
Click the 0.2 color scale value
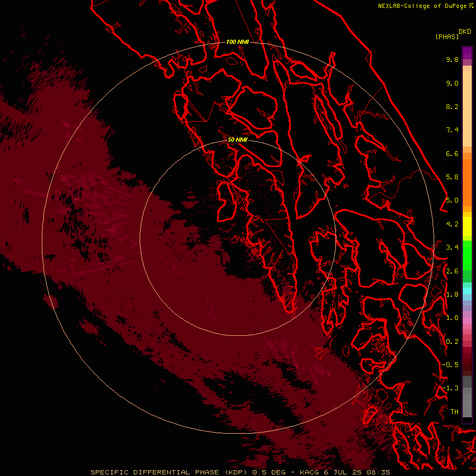[x=452, y=342]
